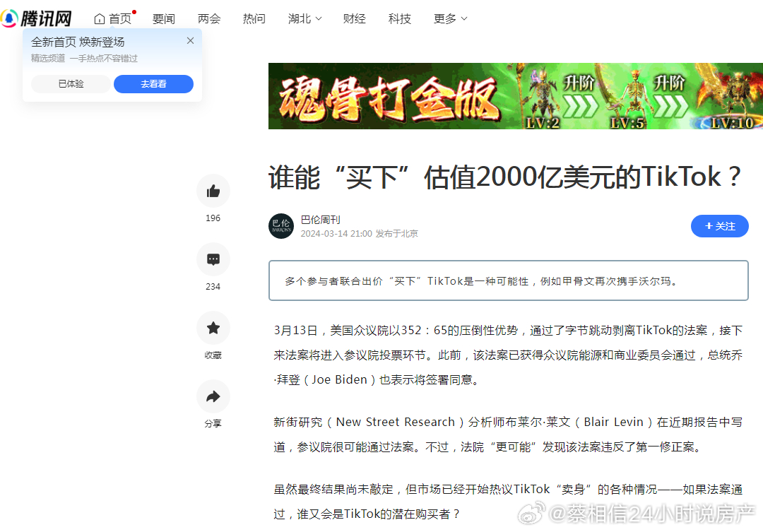Open comments via speech bubble icon
The height and width of the screenshot is (532, 763).
click(213, 259)
